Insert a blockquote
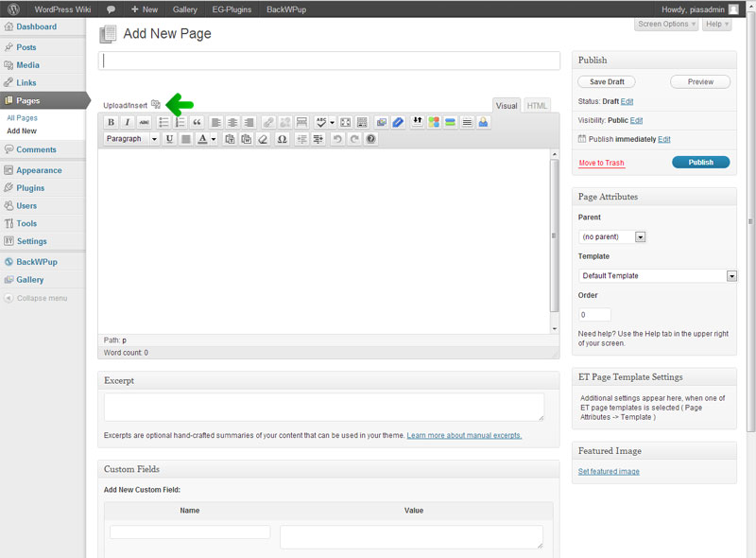This screenshot has height=558, width=756. point(197,122)
